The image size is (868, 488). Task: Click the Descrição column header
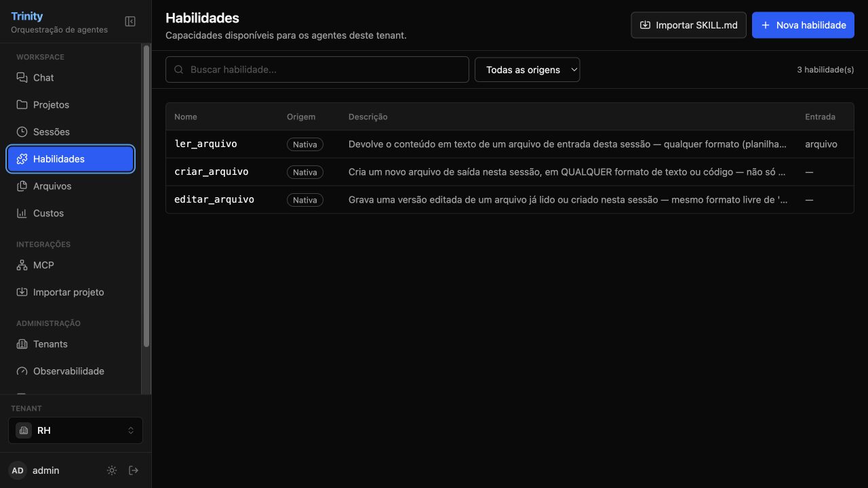[368, 117]
